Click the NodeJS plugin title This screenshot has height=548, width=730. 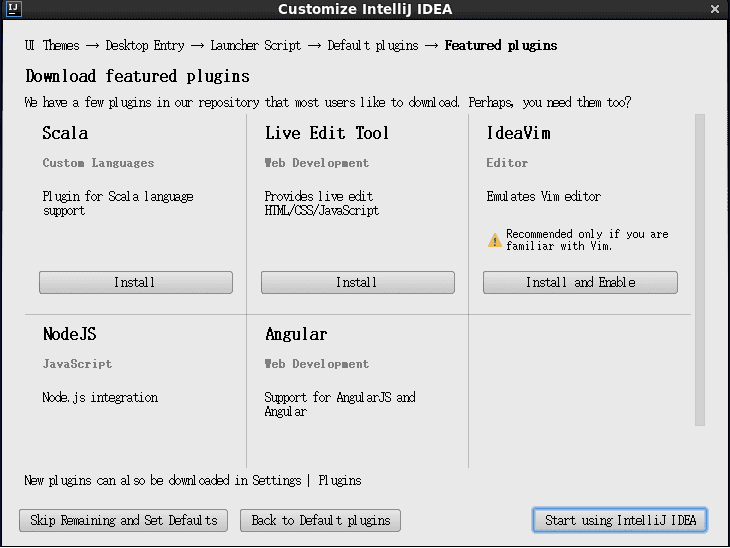[70, 334]
